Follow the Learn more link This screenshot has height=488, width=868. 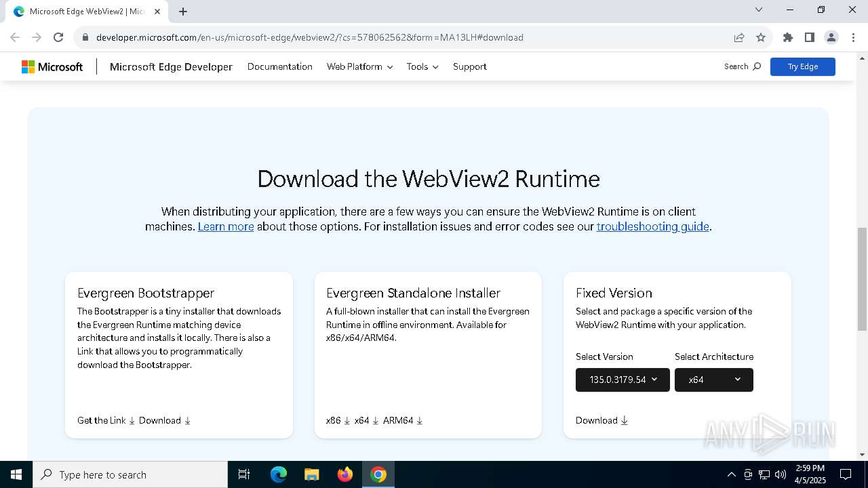tap(226, 226)
